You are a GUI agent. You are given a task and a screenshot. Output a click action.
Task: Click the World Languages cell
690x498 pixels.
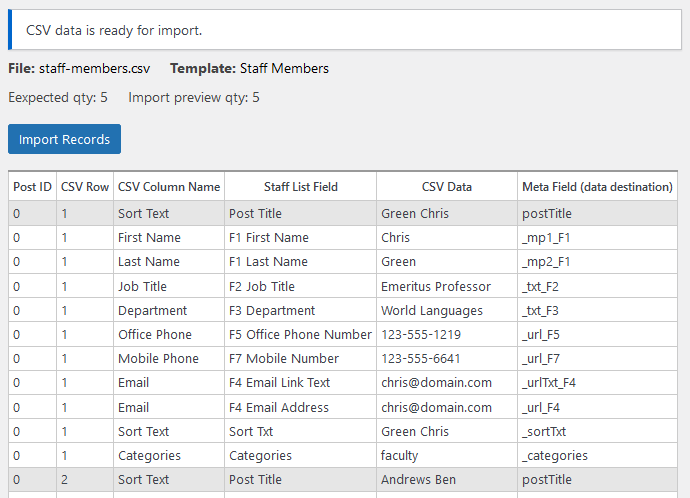pyautogui.click(x=431, y=310)
